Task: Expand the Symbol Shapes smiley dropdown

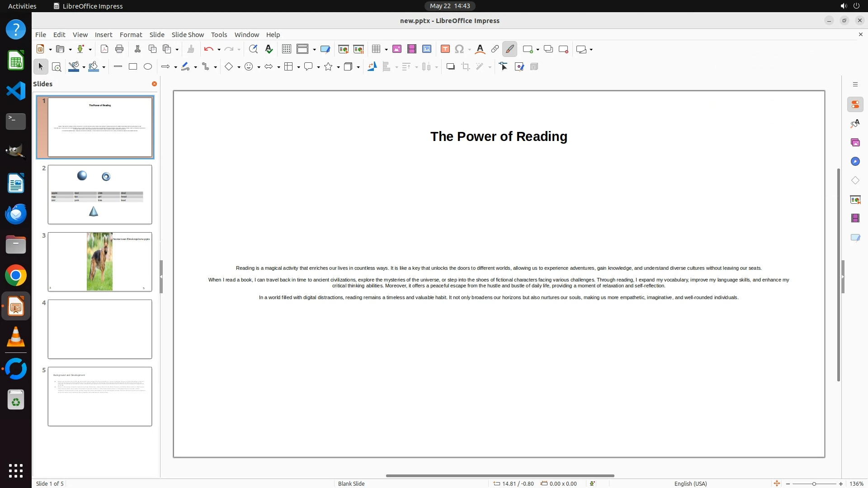Action: pos(259,67)
